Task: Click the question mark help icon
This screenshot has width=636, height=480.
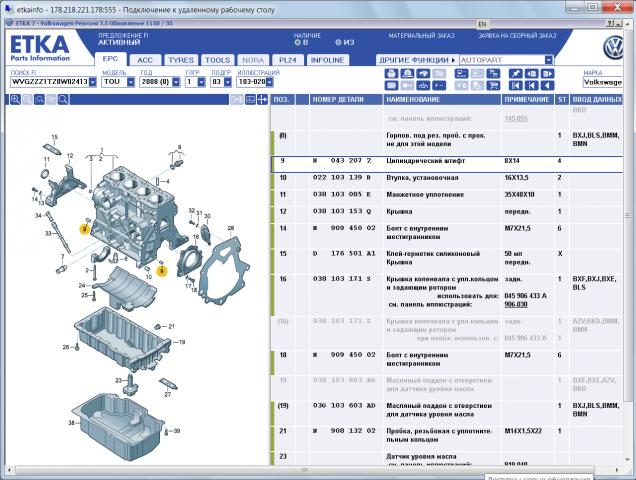Action: coord(610,24)
